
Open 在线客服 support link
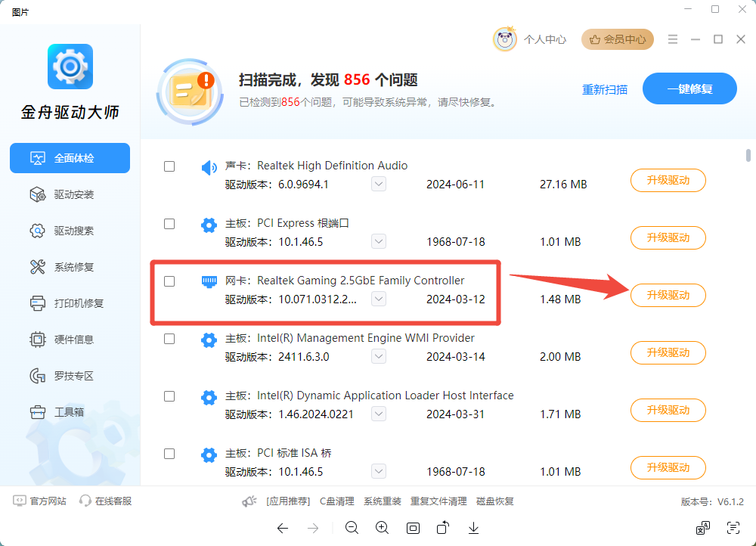106,501
